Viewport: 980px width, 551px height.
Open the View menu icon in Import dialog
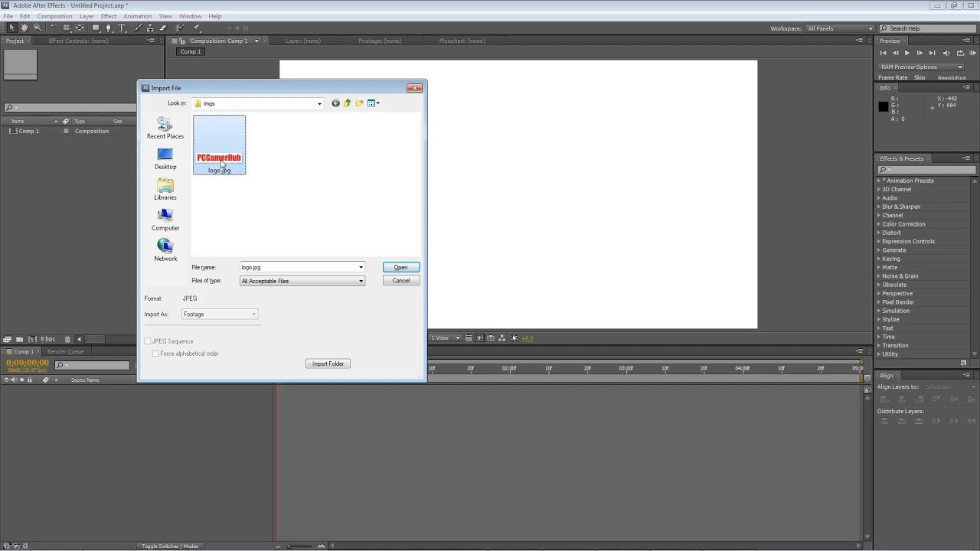373,103
